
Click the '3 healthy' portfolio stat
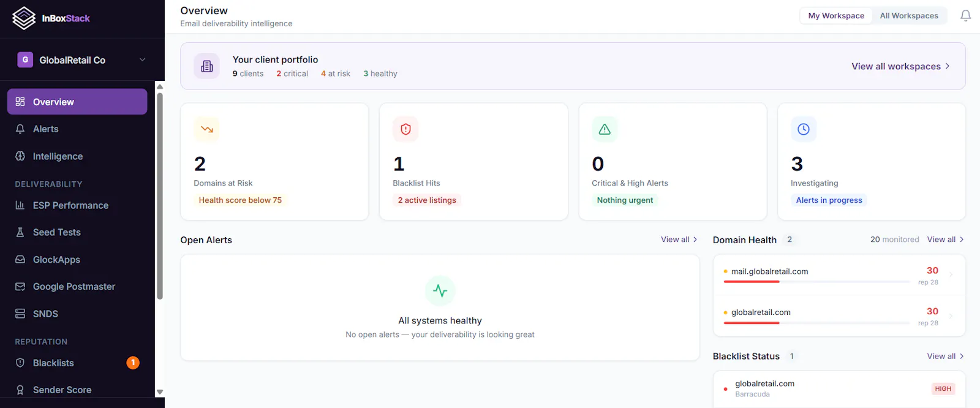(x=380, y=74)
